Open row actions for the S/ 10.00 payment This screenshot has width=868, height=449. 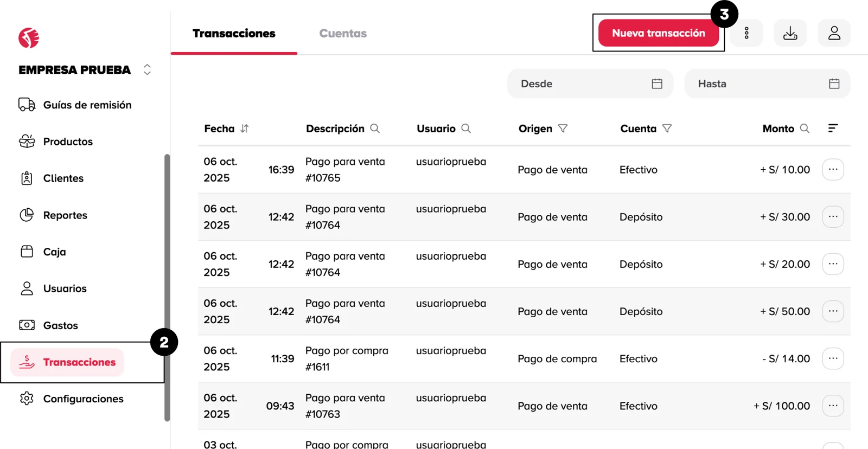tap(833, 170)
